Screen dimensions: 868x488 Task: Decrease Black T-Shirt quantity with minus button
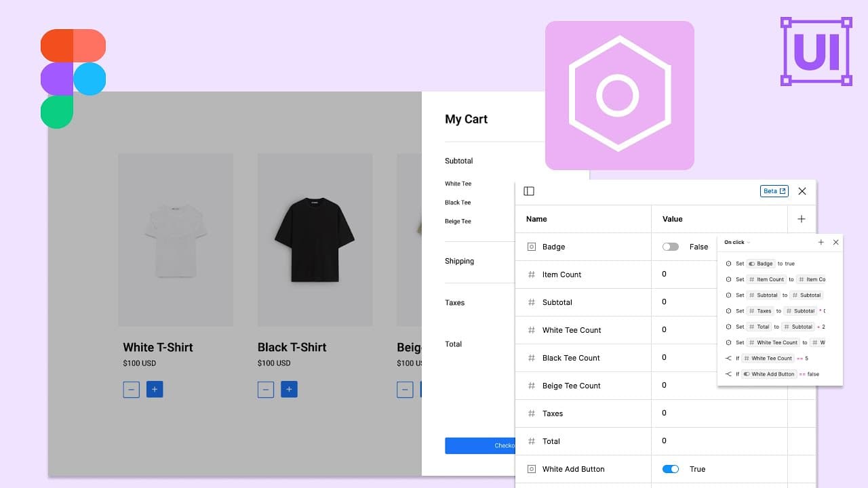click(266, 390)
